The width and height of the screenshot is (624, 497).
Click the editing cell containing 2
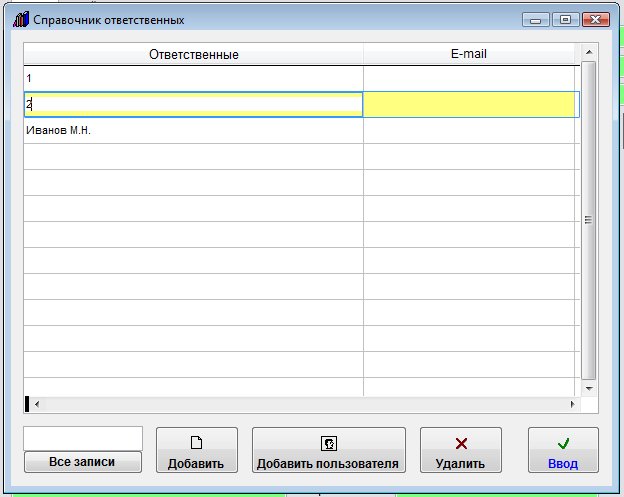(x=193, y=105)
